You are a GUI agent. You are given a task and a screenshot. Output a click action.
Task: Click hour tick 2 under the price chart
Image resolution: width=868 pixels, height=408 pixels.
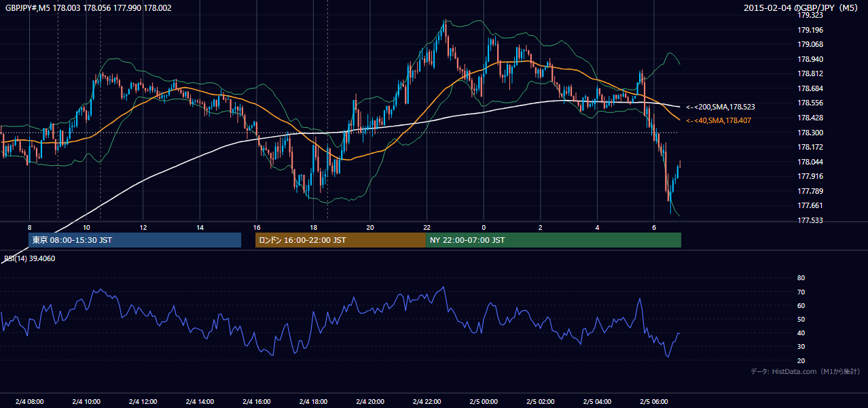540,227
